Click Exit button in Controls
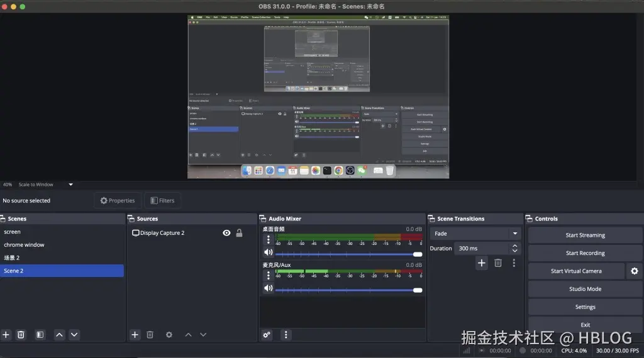The height and width of the screenshot is (358, 644). click(x=585, y=324)
